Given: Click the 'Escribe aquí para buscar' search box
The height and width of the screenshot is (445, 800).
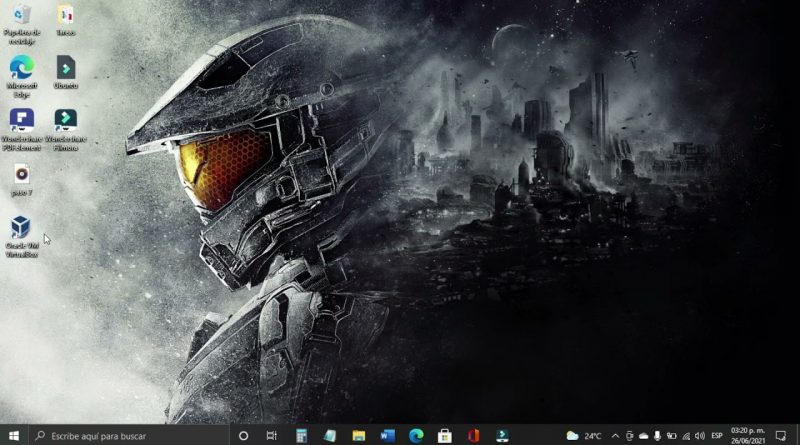Looking at the screenshot, I should point(129,435).
